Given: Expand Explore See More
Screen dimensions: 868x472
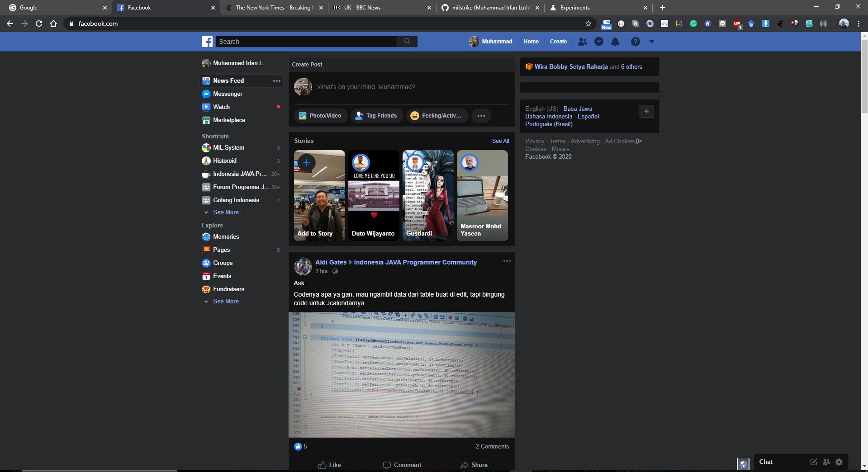Looking at the screenshot, I should 228,301.
